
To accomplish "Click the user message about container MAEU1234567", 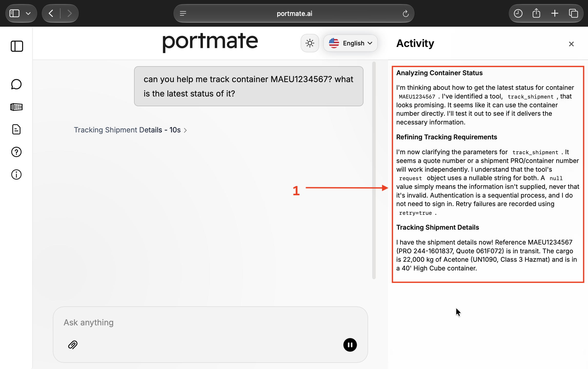I will coord(249,86).
